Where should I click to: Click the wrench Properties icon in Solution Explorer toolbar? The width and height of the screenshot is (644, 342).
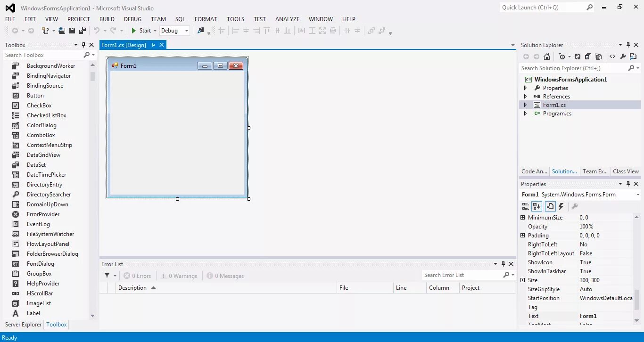click(x=623, y=57)
